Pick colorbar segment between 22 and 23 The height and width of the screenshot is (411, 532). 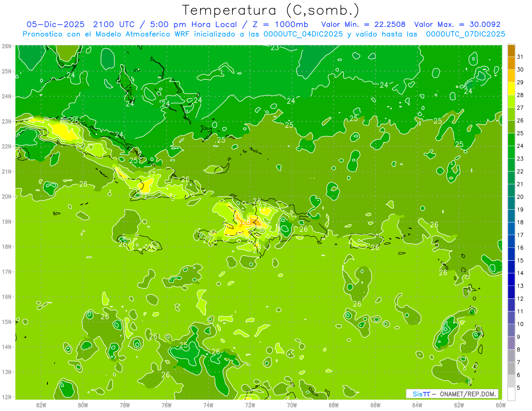pyautogui.click(x=511, y=164)
